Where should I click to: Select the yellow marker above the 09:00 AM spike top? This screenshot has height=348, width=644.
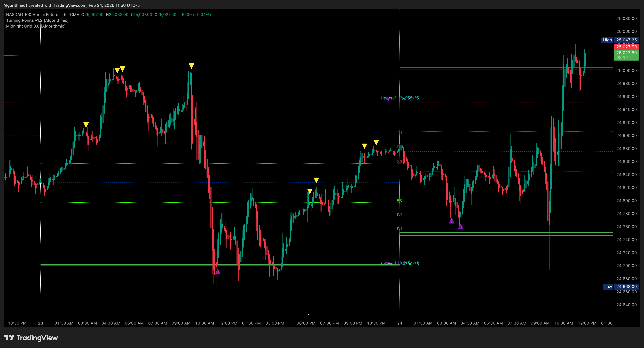(192, 66)
